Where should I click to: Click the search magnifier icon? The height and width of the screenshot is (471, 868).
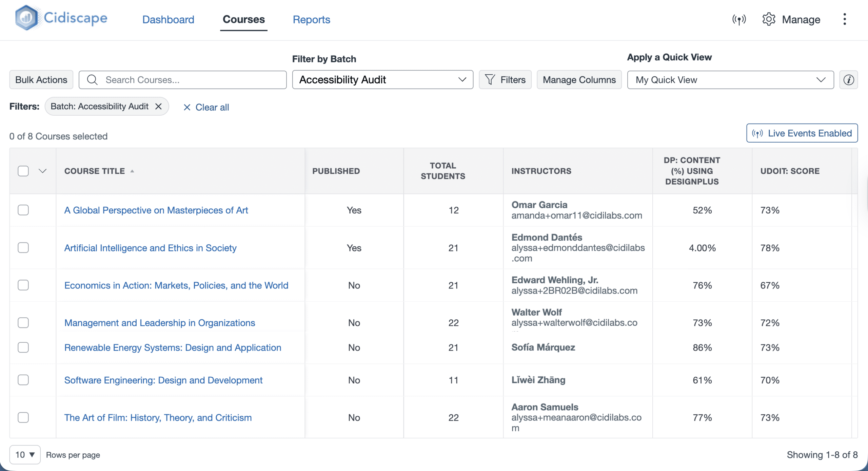point(92,80)
